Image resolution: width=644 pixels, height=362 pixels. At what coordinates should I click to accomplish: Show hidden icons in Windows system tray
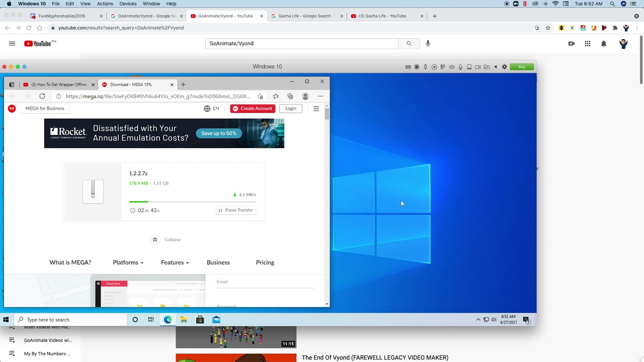[x=478, y=320]
